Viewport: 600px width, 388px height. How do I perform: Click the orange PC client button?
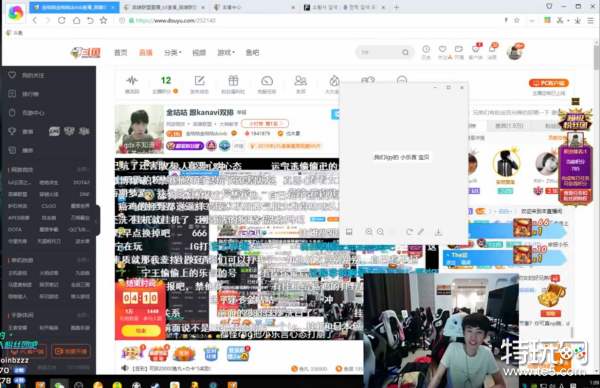tap(548, 83)
